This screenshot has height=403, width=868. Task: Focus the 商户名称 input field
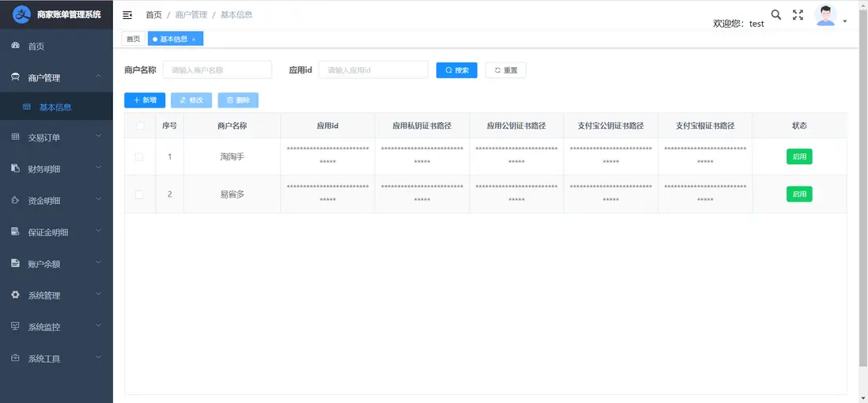[217, 70]
